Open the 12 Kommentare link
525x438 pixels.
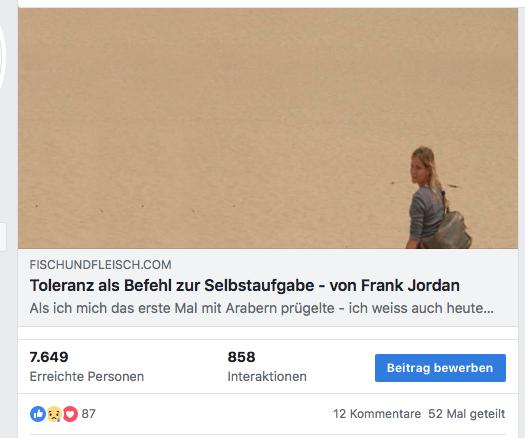point(377,414)
